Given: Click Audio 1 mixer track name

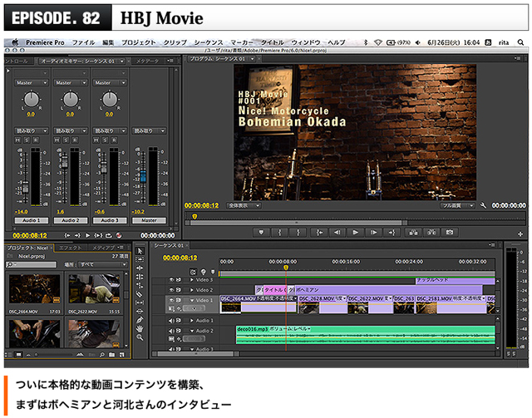Looking at the screenshot, I should click(32, 220).
